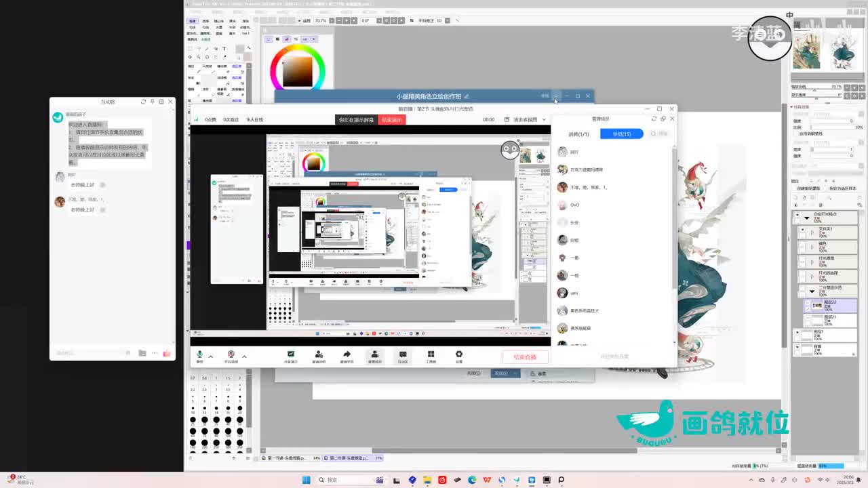Open the 共享演示 screen share option

[290, 357]
